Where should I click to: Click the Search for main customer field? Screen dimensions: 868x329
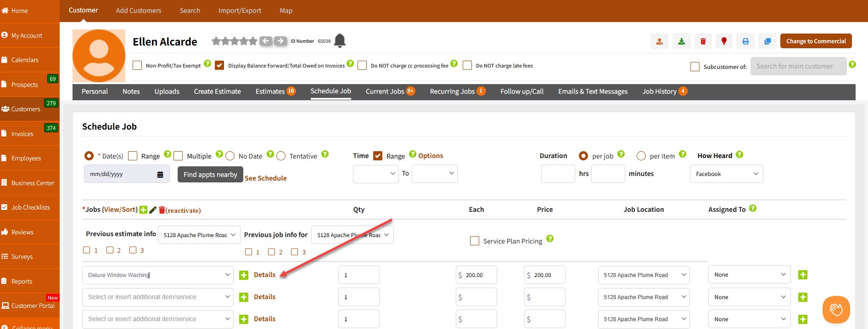798,66
